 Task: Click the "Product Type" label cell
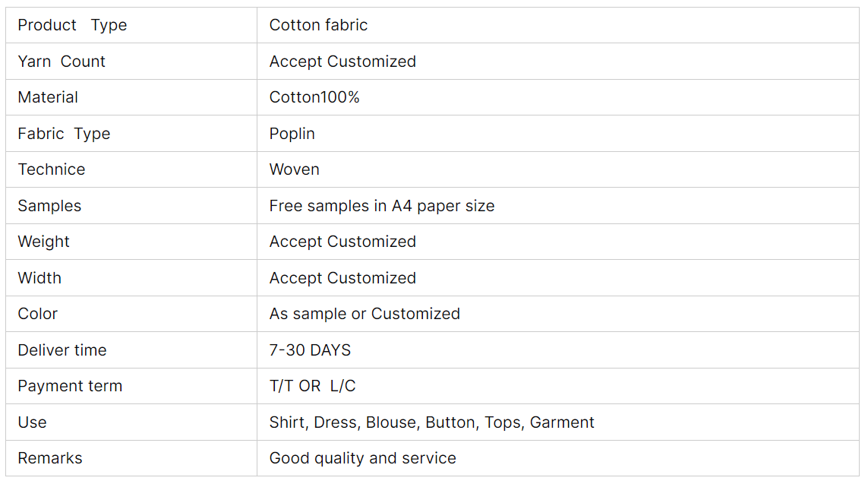[x=72, y=25]
